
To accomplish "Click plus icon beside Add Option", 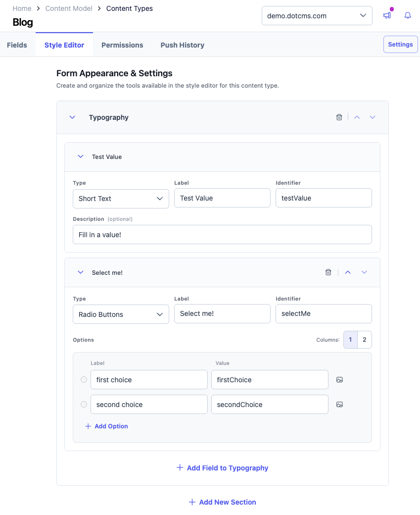I will (88, 426).
